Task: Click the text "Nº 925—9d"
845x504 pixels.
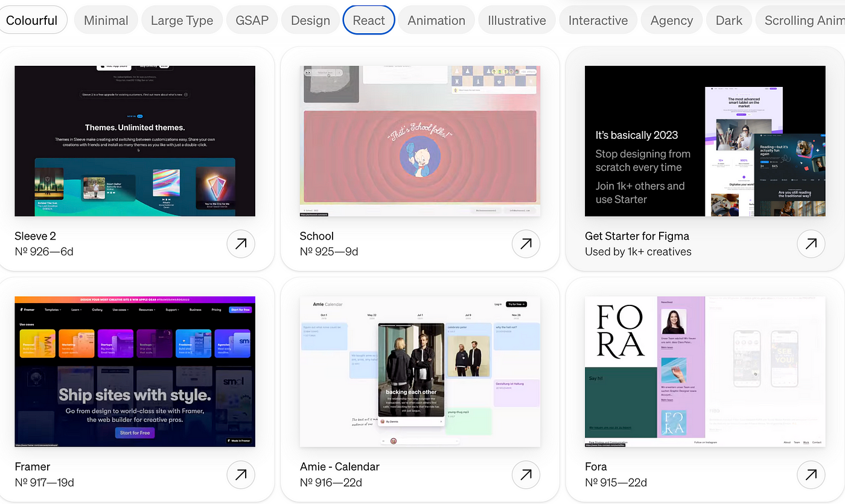Action: coord(329,252)
